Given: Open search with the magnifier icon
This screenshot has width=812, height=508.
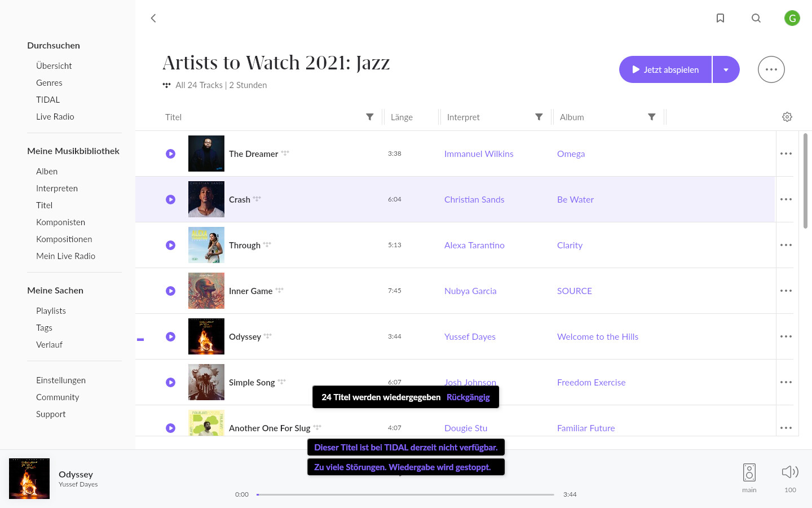Looking at the screenshot, I should pos(756,18).
